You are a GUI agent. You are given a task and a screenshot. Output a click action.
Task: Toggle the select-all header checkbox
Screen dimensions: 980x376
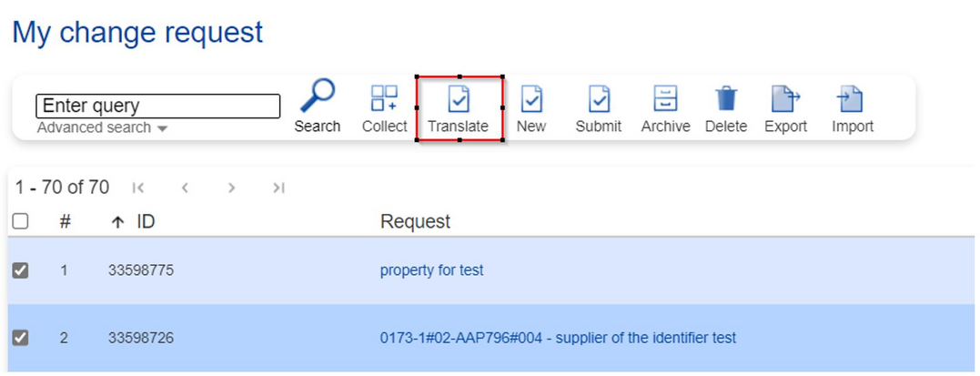coord(20,221)
